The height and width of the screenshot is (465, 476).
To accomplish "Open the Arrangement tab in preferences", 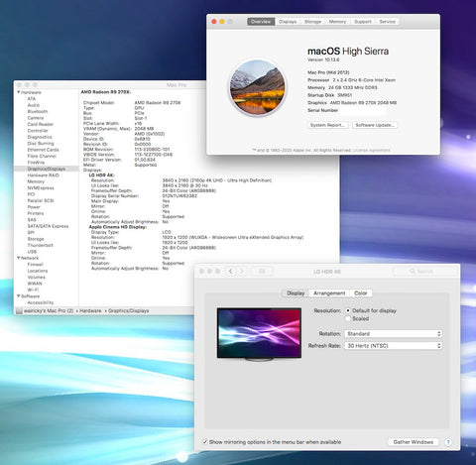I will point(329,293).
